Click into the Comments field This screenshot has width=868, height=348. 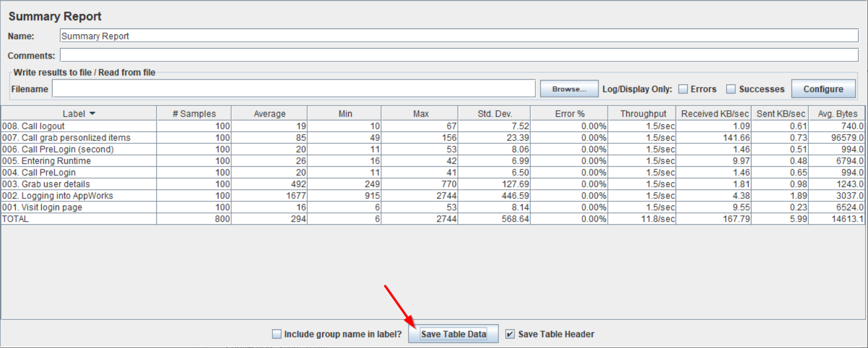(x=458, y=56)
